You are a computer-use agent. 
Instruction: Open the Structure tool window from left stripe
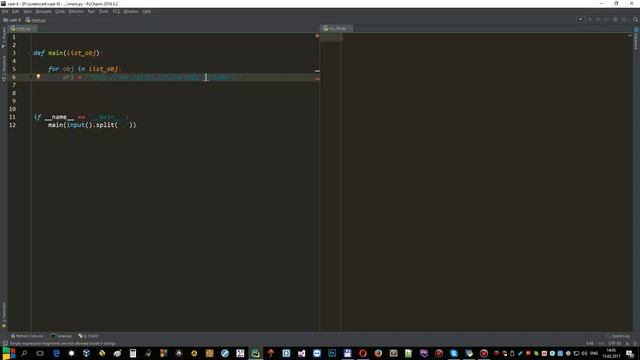[x=4, y=69]
